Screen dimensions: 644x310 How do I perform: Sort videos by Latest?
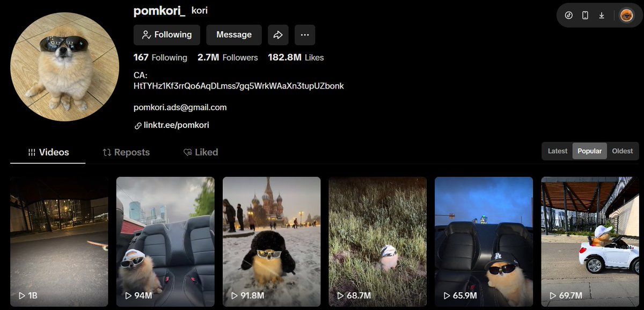pyautogui.click(x=557, y=151)
